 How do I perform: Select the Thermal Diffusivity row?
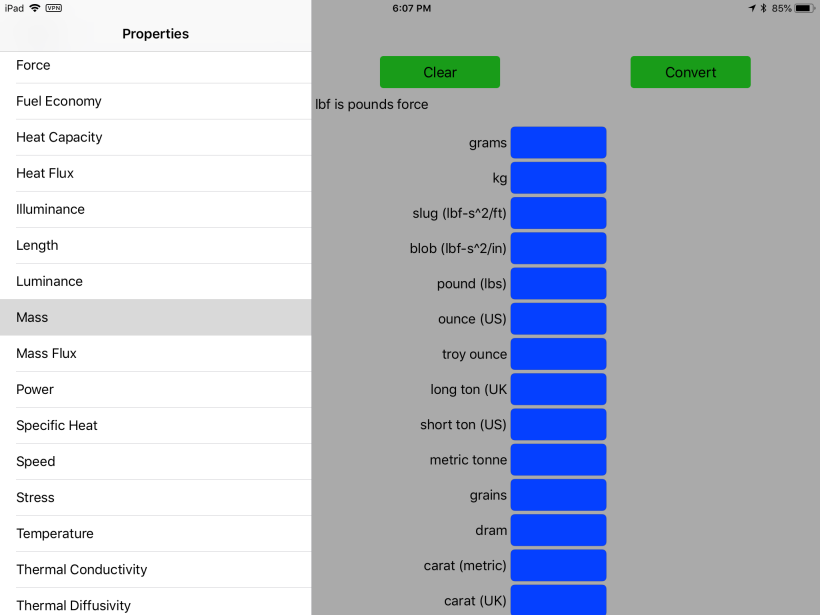tap(155, 602)
